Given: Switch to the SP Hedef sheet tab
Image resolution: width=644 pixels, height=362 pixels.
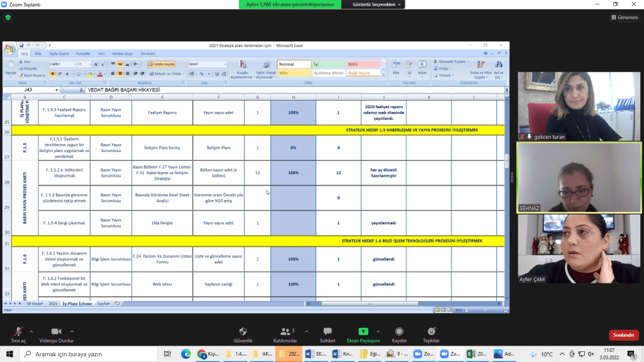Looking at the screenshot, I should tap(33, 304).
